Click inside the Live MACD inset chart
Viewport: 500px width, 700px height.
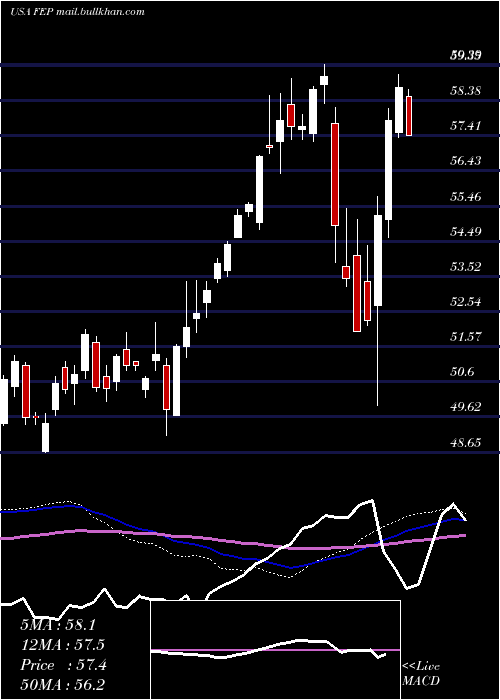[275, 650]
